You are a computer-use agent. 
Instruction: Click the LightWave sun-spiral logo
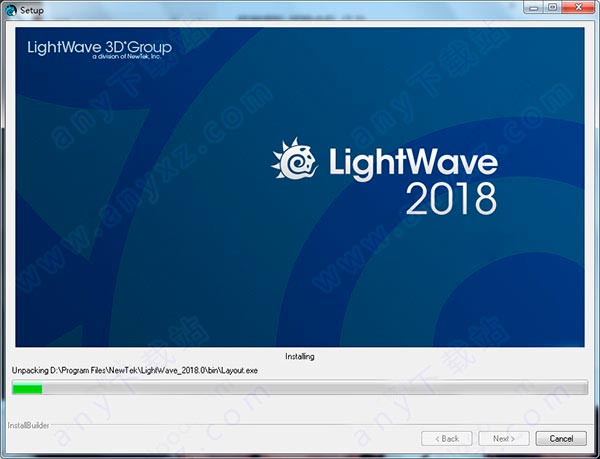pyautogui.click(x=294, y=159)
